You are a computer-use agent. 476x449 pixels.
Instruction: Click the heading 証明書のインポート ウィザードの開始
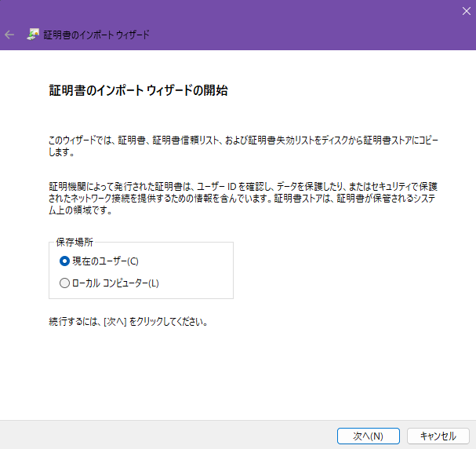point(138,91)
